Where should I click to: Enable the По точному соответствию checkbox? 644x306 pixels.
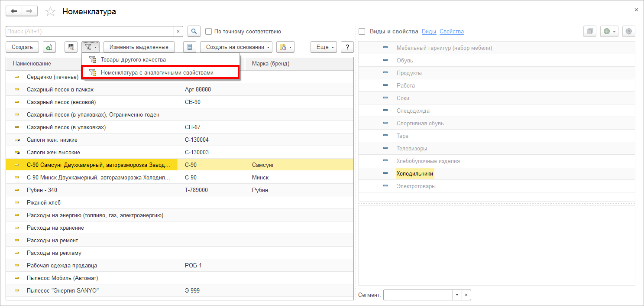click(208, 31)
